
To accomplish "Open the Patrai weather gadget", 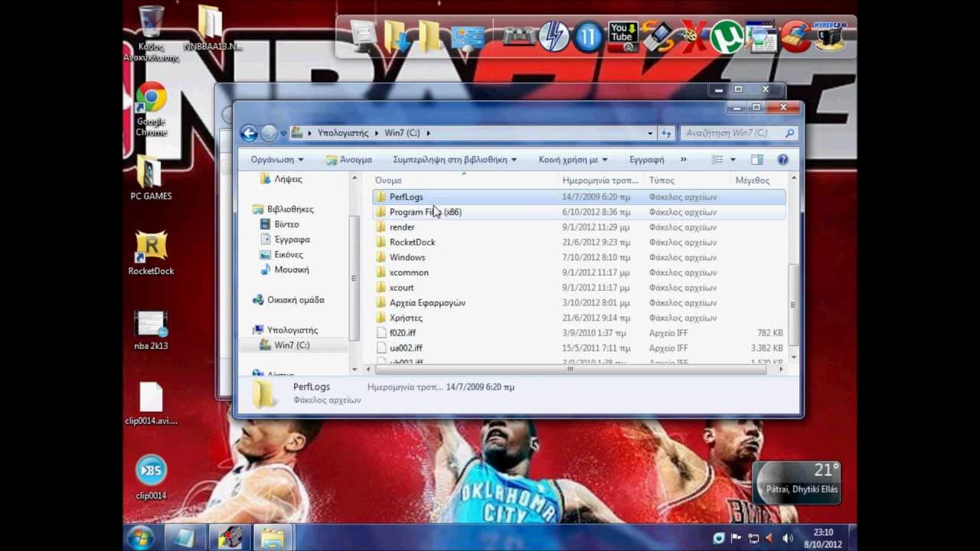I will pos(797,482).
